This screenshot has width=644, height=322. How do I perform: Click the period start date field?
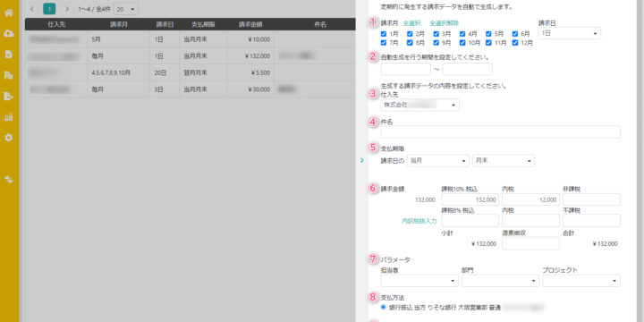[x=406, y=69]
